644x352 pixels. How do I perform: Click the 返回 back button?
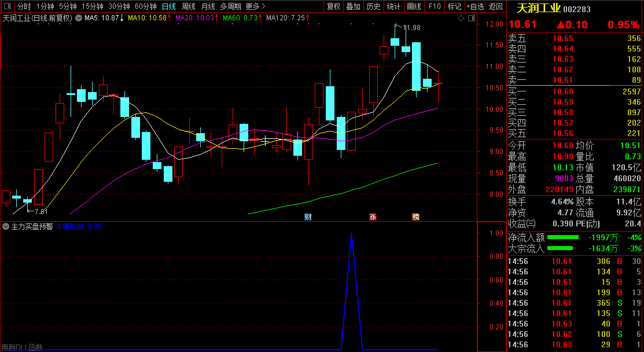[496, 6]
